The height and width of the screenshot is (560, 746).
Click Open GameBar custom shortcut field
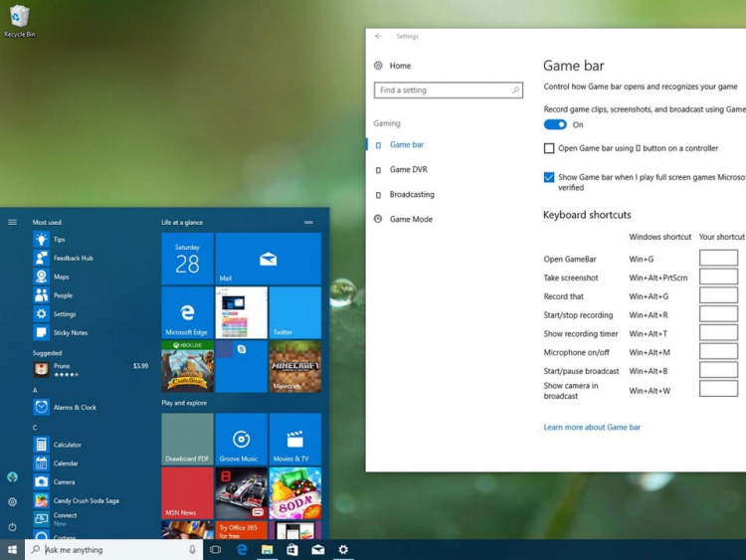718,259
